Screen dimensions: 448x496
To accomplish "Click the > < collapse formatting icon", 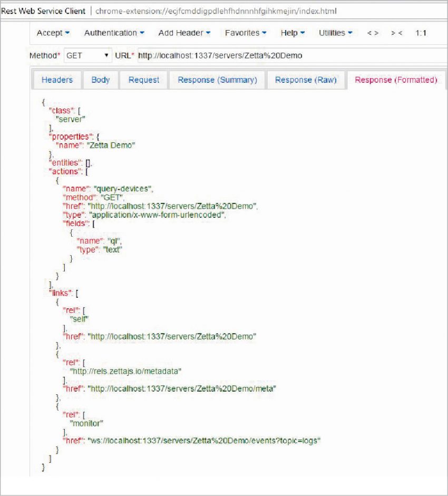I will pyautogui.click(x=396, y=33).
